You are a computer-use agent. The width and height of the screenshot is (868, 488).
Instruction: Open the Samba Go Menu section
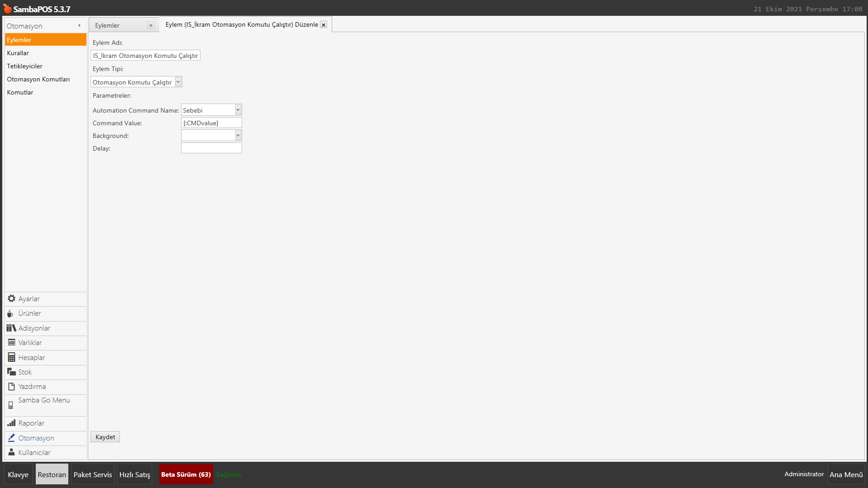tap(46, 405)
